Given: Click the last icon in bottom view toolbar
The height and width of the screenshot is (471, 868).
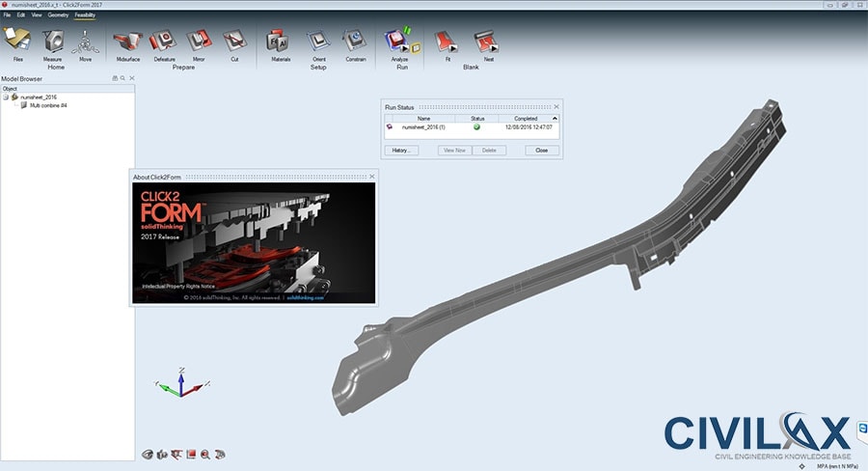Looking at the screenshot, I should click(220, 455).
